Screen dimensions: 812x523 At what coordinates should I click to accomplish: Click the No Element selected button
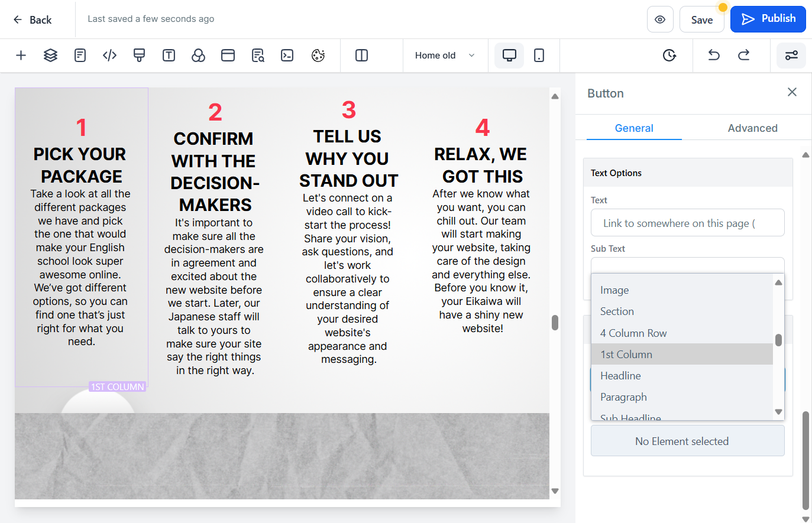coord(688,441)
